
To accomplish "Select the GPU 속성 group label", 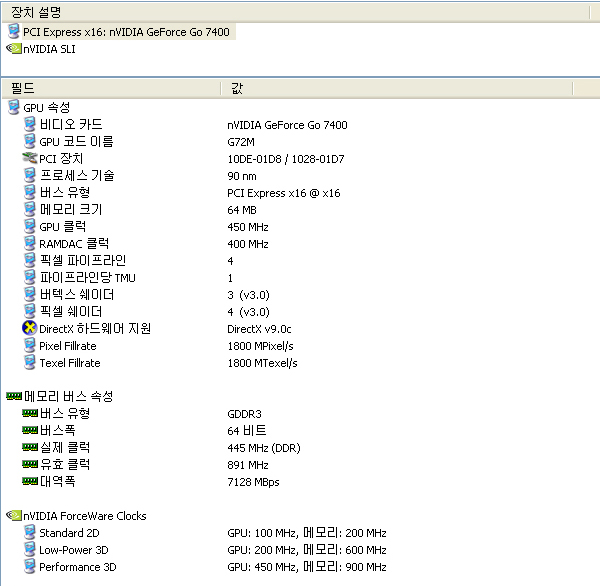I will 47,108.
